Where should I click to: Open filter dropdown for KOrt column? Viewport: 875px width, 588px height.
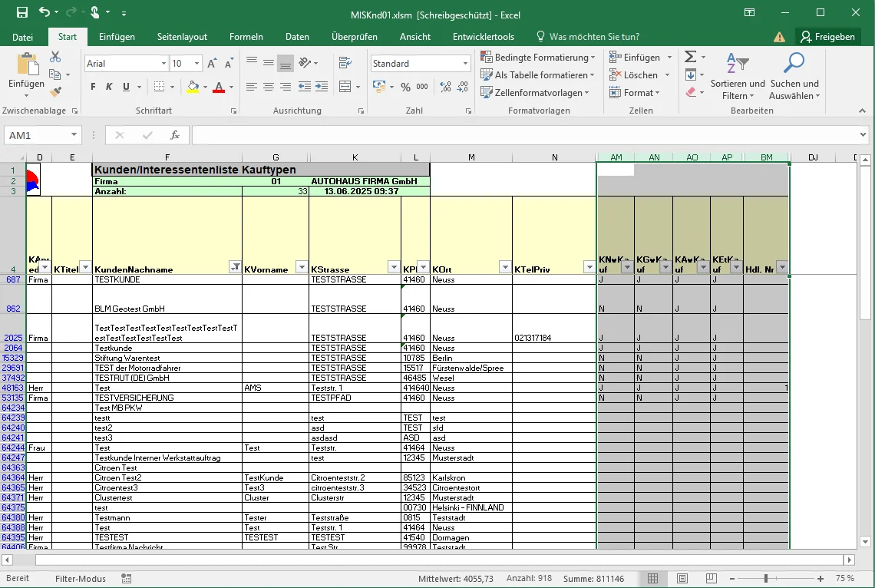(505, 268)
